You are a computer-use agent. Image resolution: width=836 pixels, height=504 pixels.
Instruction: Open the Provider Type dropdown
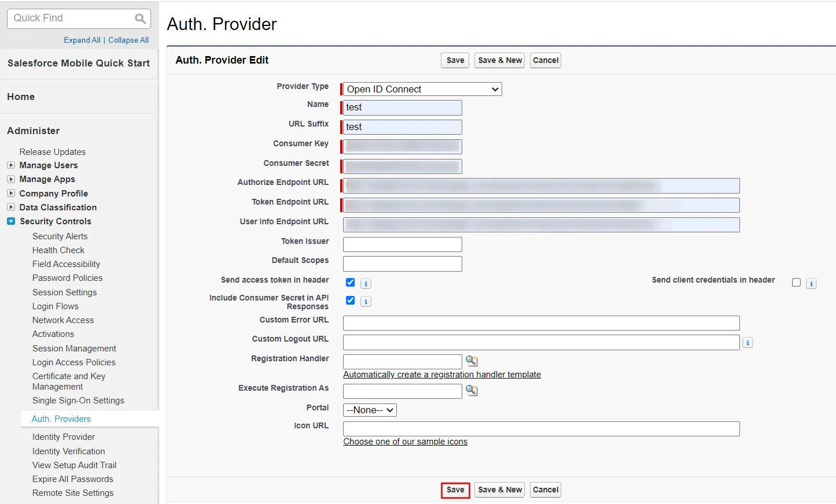tap(422, 89)
